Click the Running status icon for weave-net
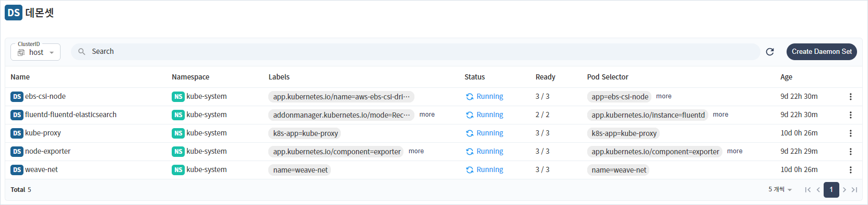Viewport: 868px width, 205px height. 470,170
